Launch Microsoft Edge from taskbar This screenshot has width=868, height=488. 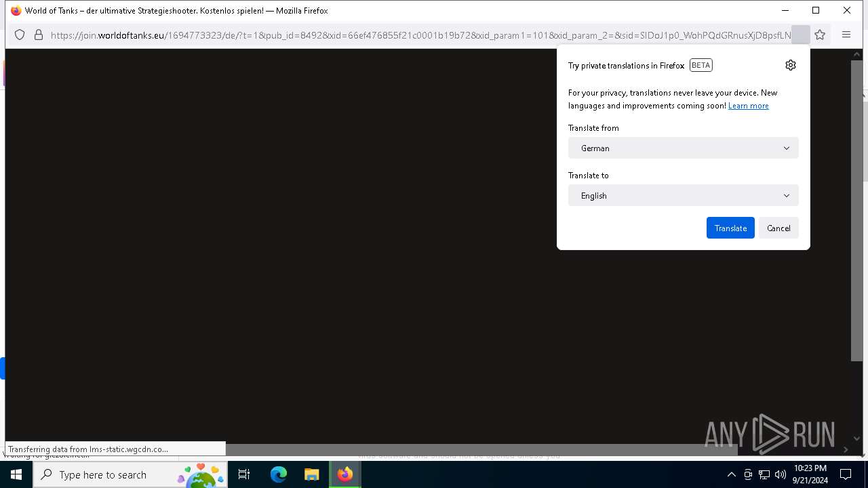[x=279, y=474]
